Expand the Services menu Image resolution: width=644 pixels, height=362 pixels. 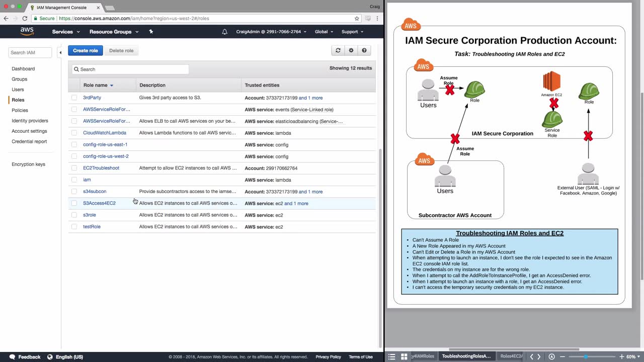coord(66,32)
